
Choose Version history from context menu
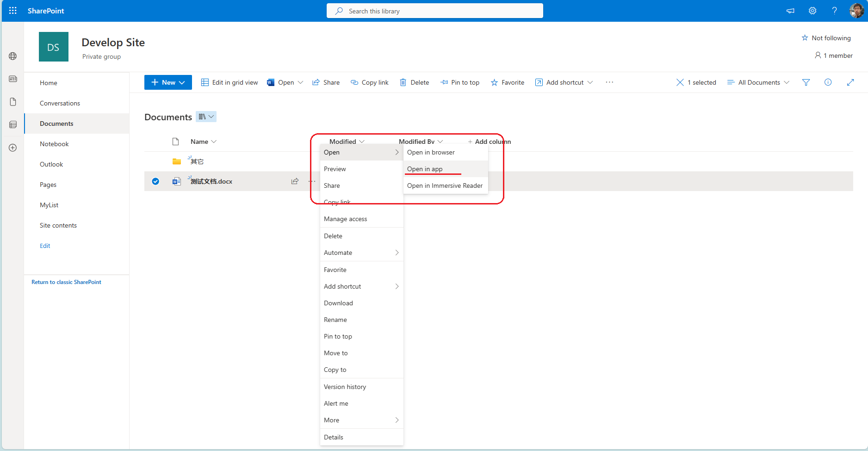pyautogui.click(x=345, y=386)
